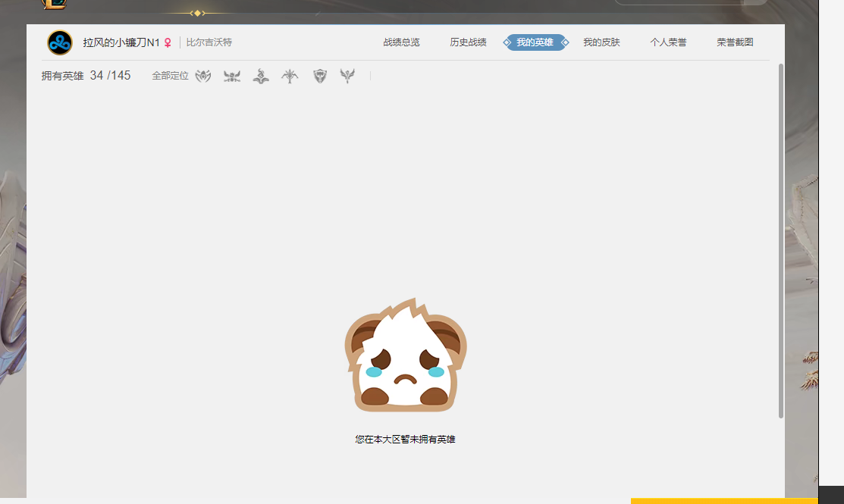Click the 拥有英雄 34 /145 count
The width and height of the screenshot is (844, 504).
pos(86,76)
